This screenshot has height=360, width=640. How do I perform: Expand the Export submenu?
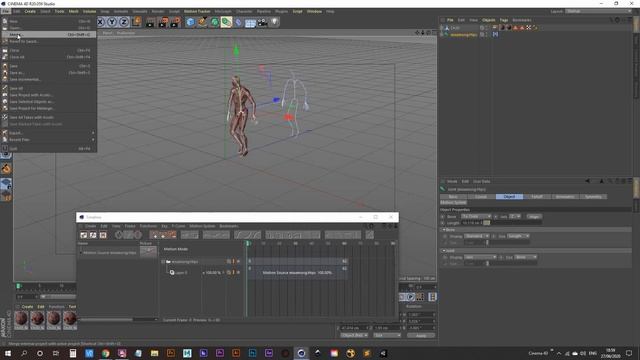click(x=49, y=133)
